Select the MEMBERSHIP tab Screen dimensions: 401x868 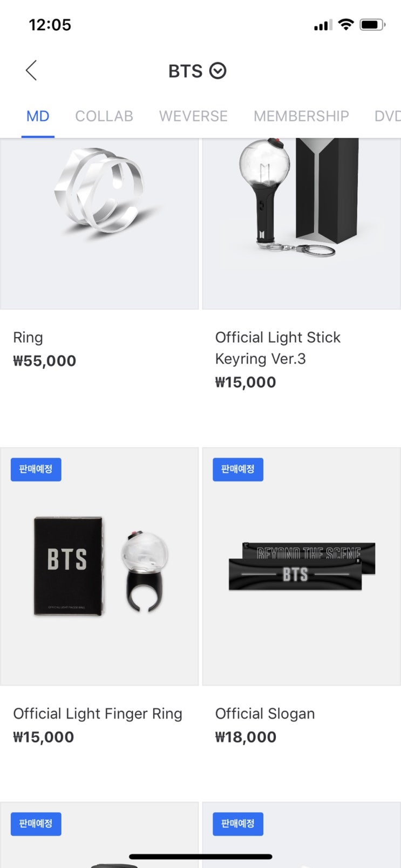coord(301,116)
